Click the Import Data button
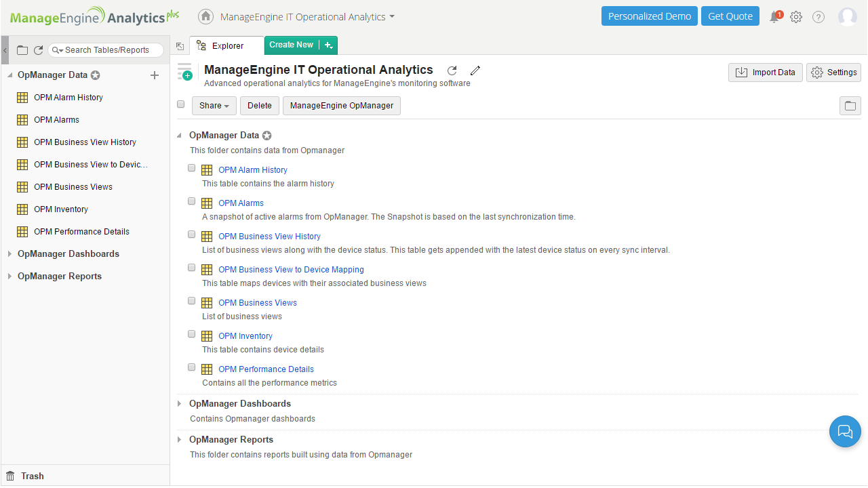Image resolution: width=868 pixels, height=488 pixels. click(766, 73)
